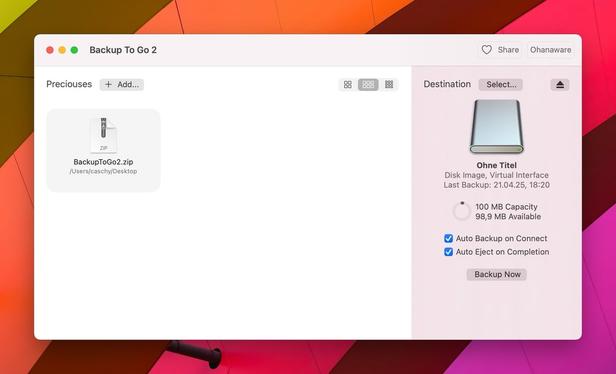Select the medium icon view

(x=368, y=84)
